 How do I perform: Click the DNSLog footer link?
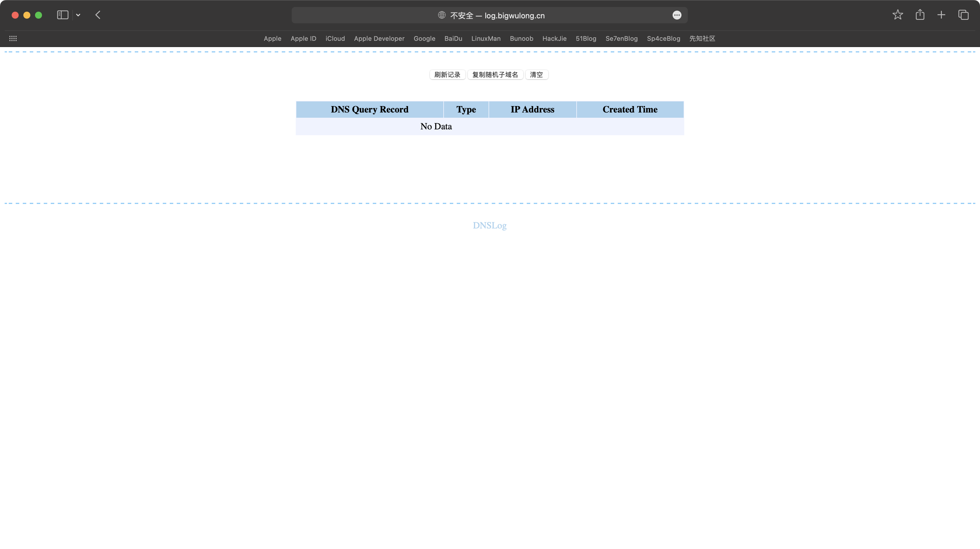point(490,225)
